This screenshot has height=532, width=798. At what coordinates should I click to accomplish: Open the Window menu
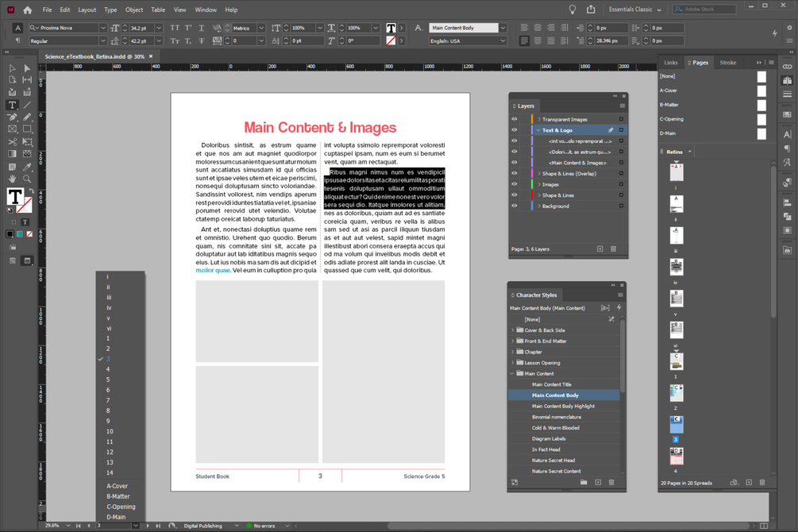pyautogui.click(x=206, y=10)
